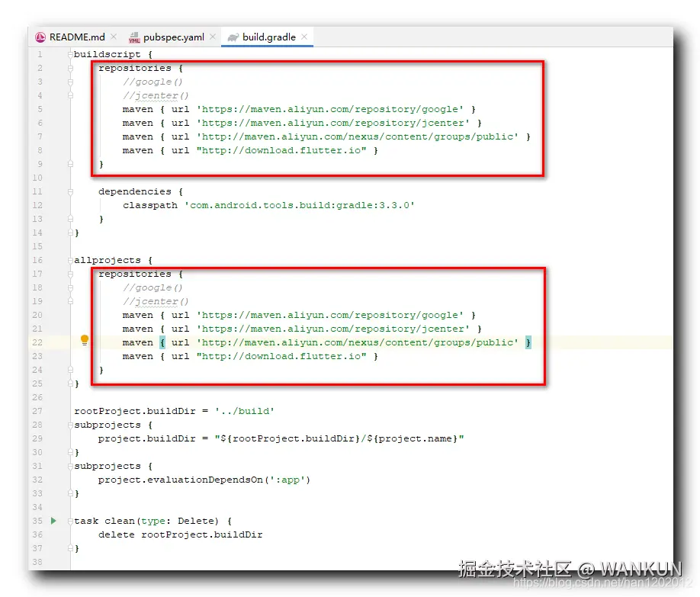The image size is (700, 597).
Task: Collapse buildscript repositories fold on line 2
Action: 71,69
